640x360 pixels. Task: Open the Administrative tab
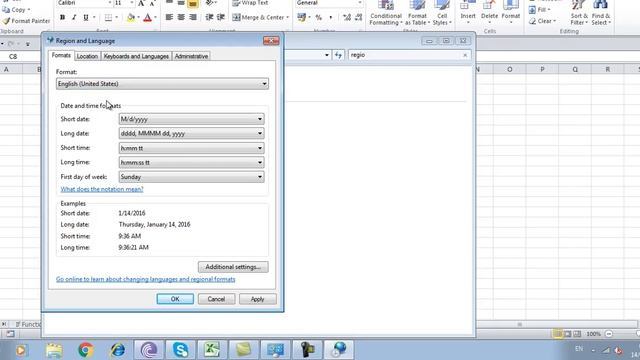click(191, 56)
